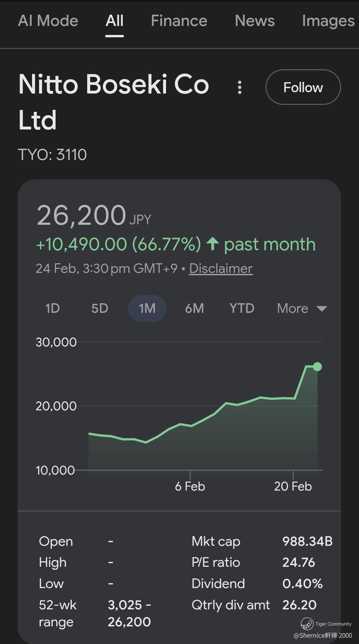The width and height of the screenshot is (359, 644).
Task: Open the three-dot more options menu
Action: (240, 88)
